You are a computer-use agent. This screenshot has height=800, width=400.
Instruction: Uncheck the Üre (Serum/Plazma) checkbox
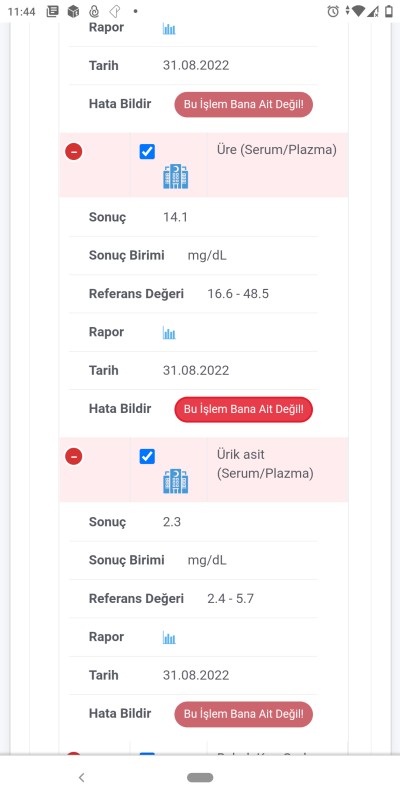[147, 152]
